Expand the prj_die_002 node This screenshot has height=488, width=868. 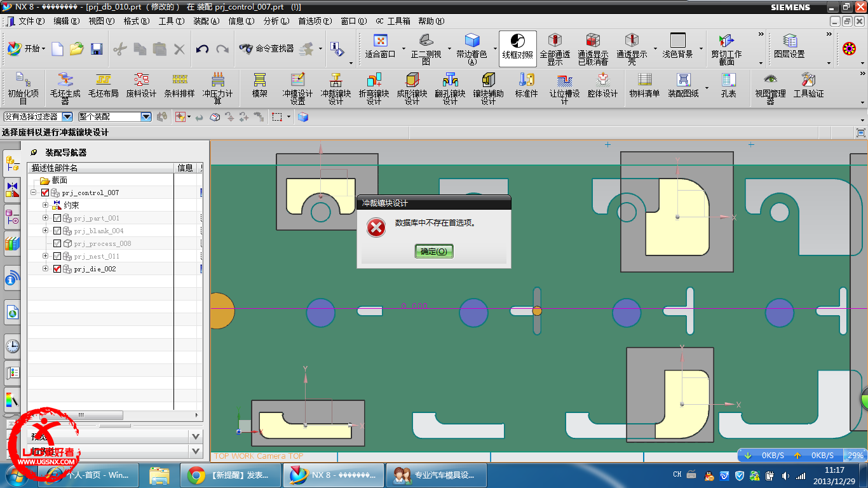[45, 269]
